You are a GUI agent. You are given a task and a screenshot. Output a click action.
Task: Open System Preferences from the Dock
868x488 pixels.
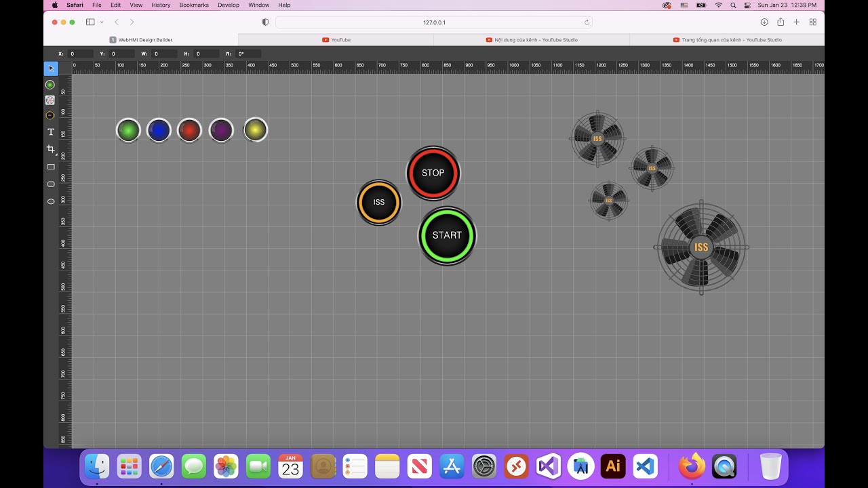tap(484, 466)
